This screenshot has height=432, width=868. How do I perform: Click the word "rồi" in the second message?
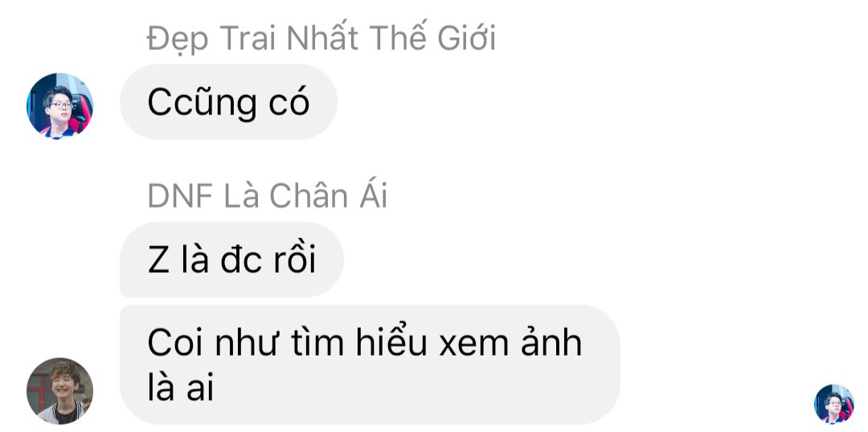pos(294,260)
